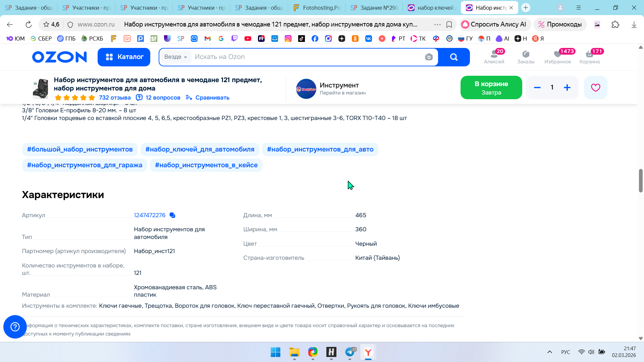644x362 pixels.
Task: Show hidden system tray icons chevron
Action: [549, 352]
